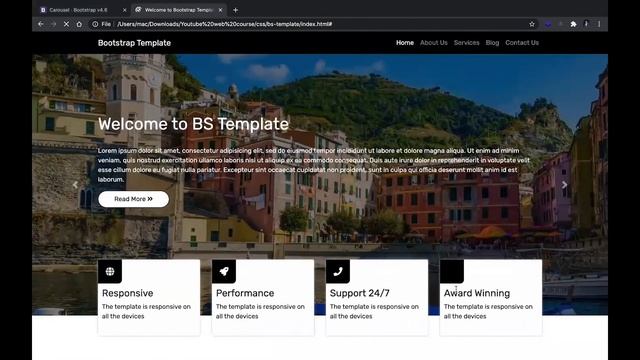Viewport: 640px width, 360px height.
Task: Click the description text under Responsive
Action: tap(146, 311)
